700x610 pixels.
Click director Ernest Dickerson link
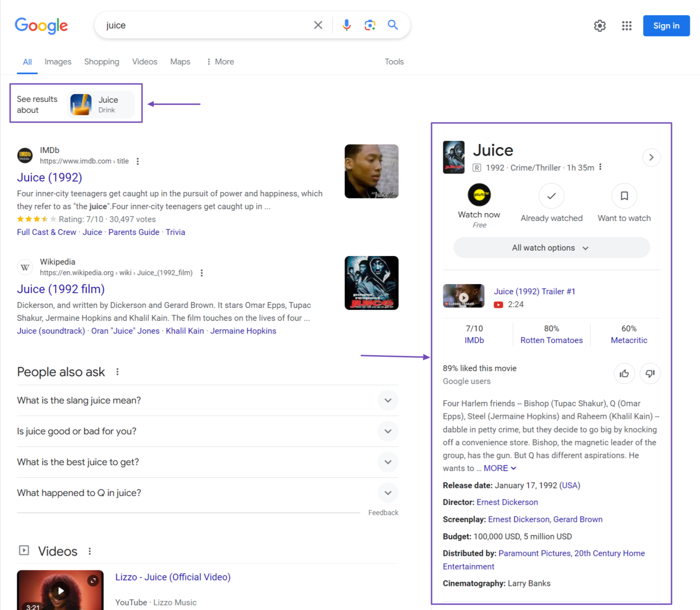507,502
